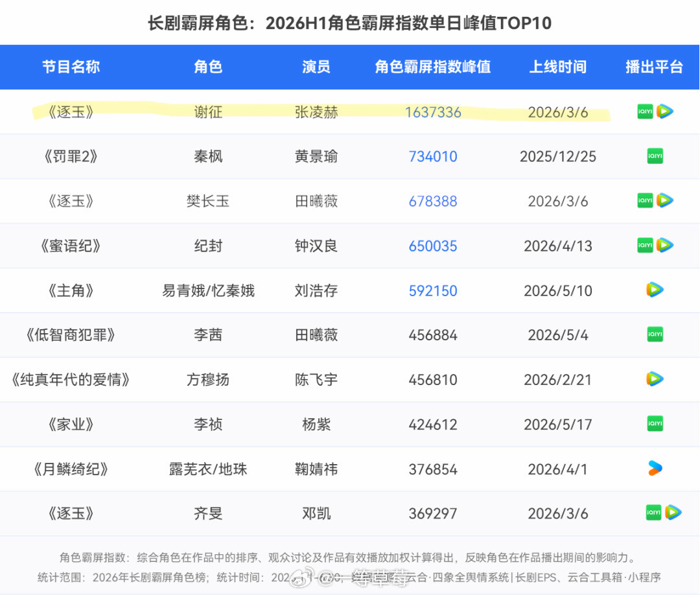Select the Tencent Video icon in the 樊长玉 row
The height and width of the screenshot is (595, 700).
tap(665, 200)
